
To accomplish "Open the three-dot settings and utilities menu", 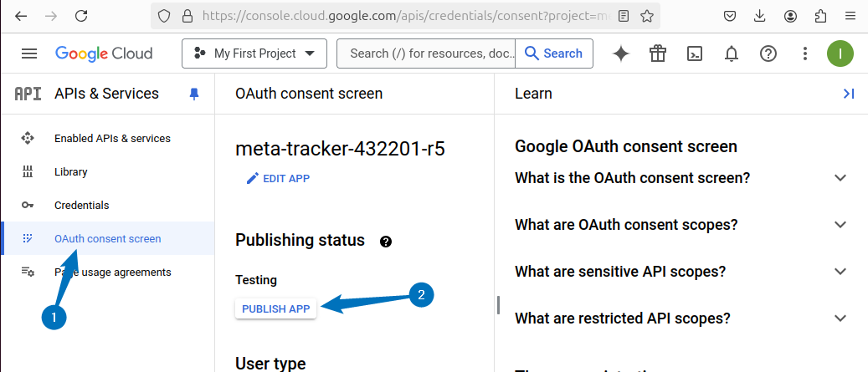I will click(805, 54).
